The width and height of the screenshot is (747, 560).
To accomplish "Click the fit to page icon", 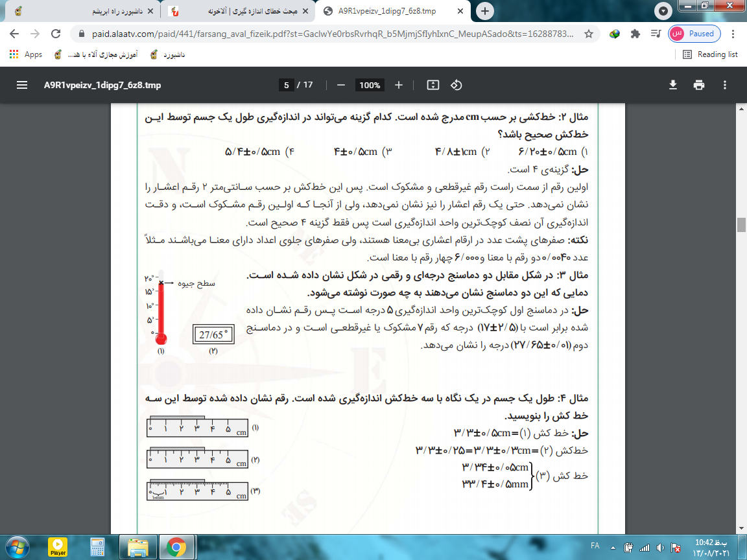I will point(433,86).
